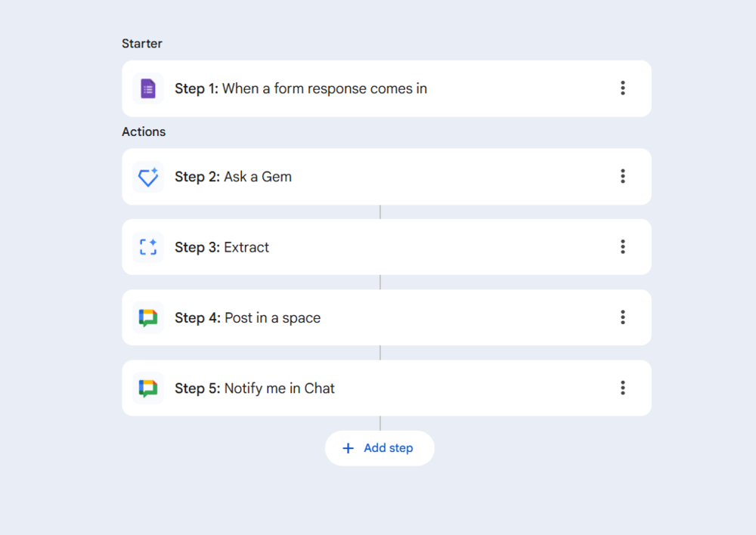Open the kebab menu for Notify me in Chat
The width and height of the screenshot is (756, 535).
coord(623,388)
